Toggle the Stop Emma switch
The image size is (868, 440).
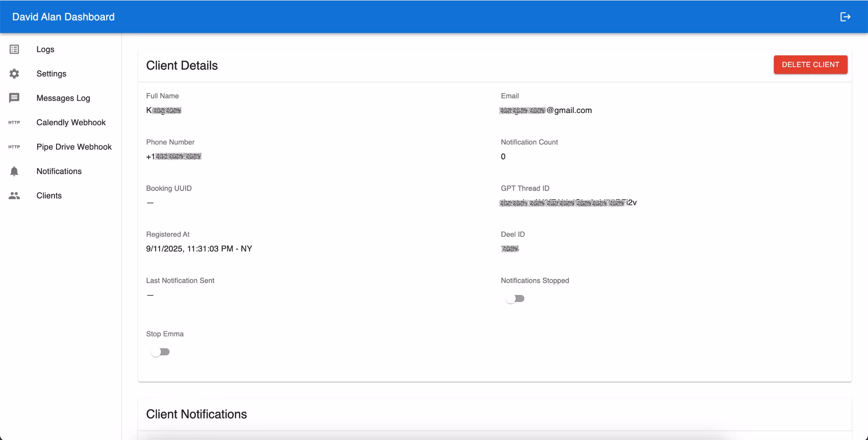point(160,352)
